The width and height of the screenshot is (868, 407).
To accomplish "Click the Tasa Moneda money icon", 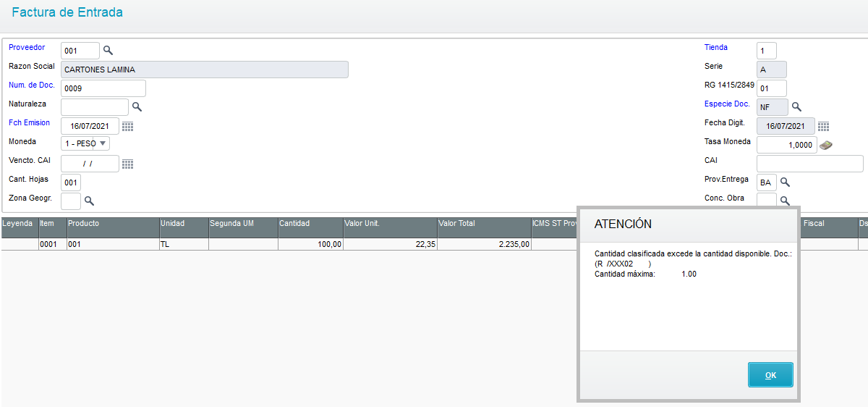I will [826, 145].
